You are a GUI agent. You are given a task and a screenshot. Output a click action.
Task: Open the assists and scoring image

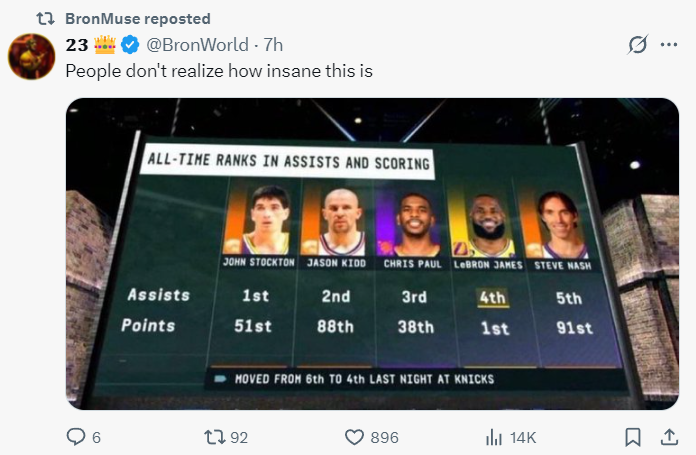(372, 253)
